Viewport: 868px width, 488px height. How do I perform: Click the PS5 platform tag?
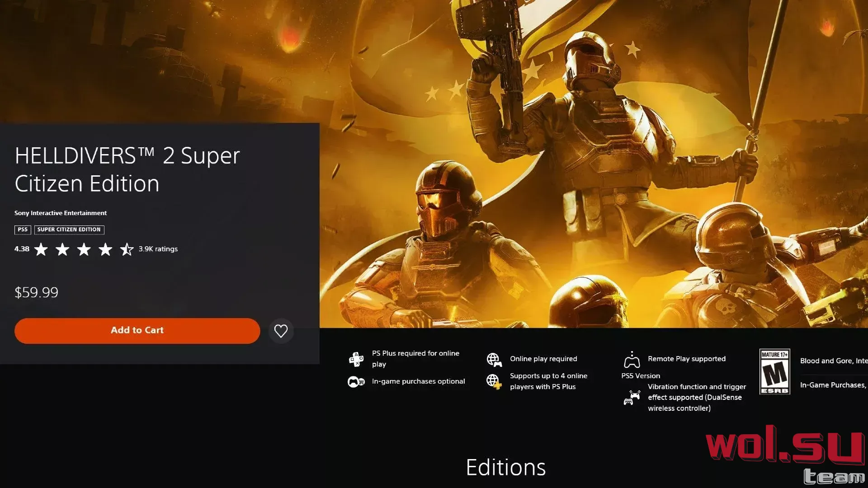click(x=23, y=230)
